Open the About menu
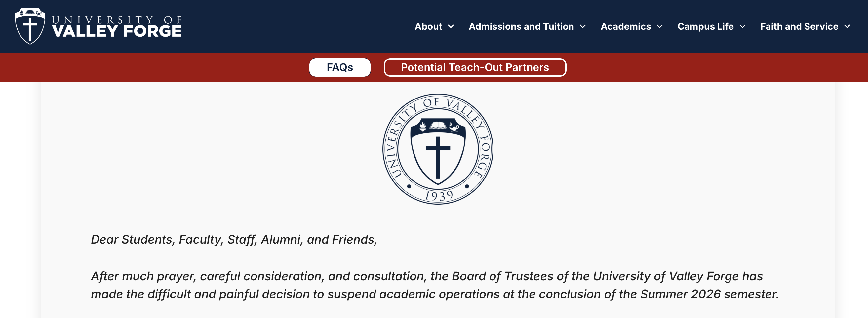Viewport: 868px width, 318px height. tap(428, 27)
